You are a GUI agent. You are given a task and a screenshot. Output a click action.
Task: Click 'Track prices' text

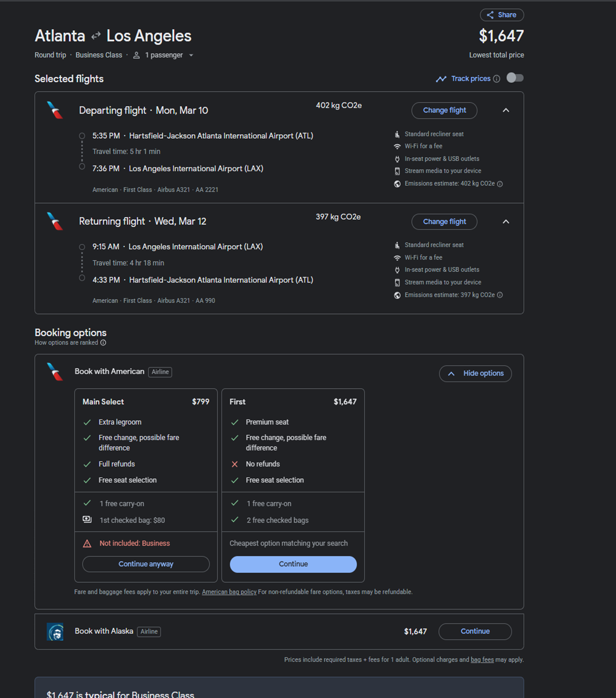click(x=471, y=79)
